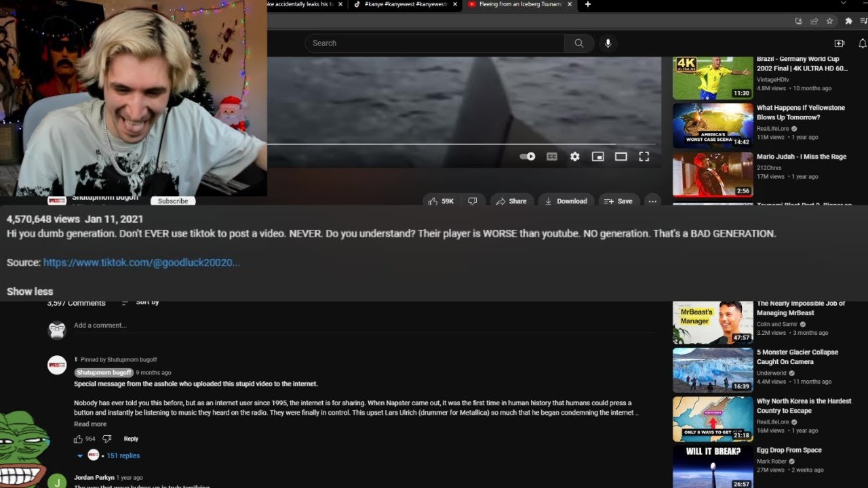Bookmark this page with star icon
Screen dimensions: 868x488
[x=829, y=21]
